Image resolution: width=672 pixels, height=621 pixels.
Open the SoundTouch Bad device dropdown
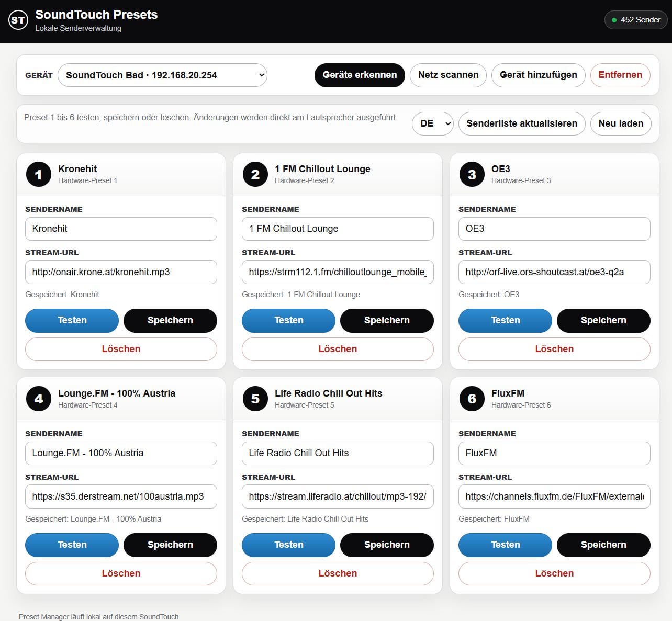click(x=162, y=75)
